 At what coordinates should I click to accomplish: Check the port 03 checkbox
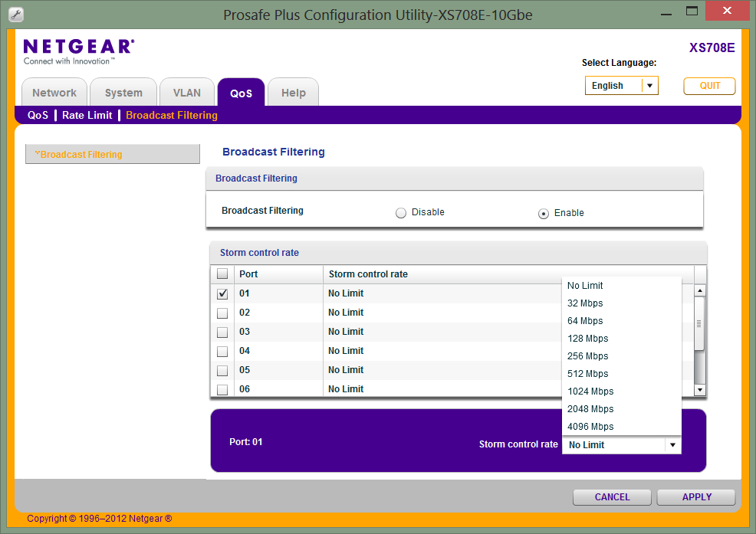222,333
